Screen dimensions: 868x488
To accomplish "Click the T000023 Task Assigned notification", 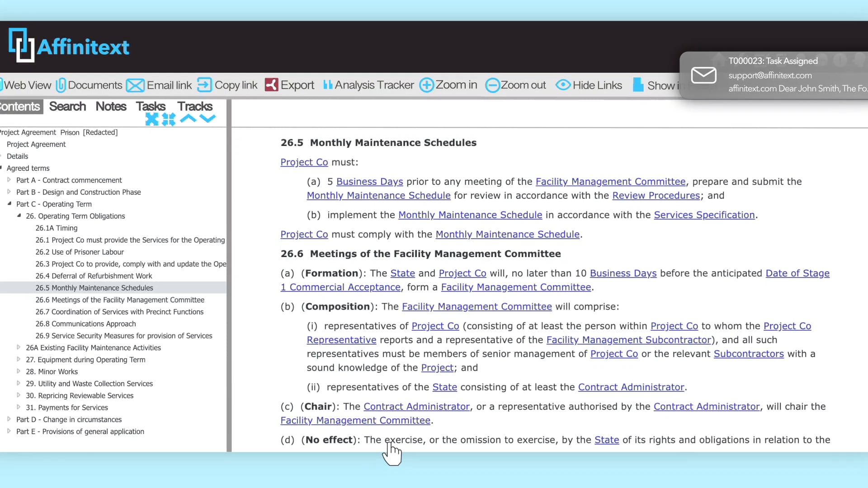I will click(774, 75).
